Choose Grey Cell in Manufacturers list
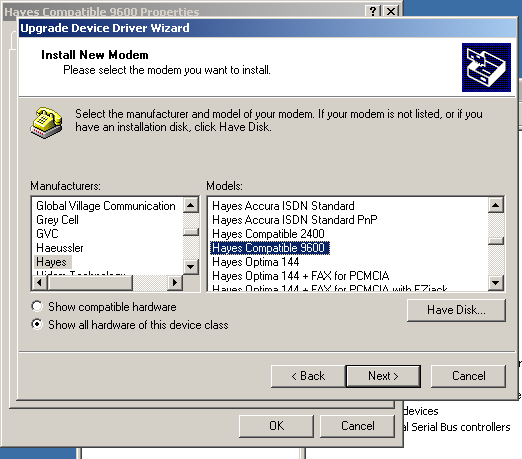 [57, 220]
